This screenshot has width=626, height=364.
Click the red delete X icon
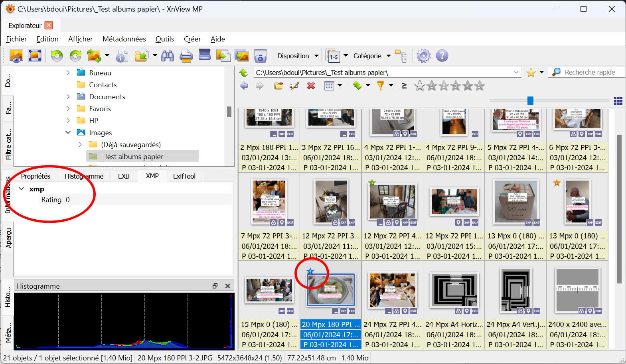[x=311, y=86]
